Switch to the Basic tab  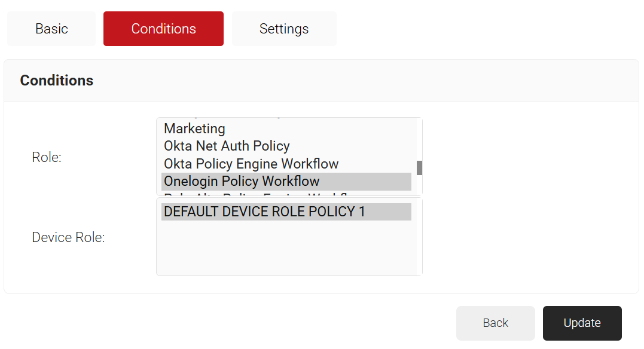coord(51,29)
